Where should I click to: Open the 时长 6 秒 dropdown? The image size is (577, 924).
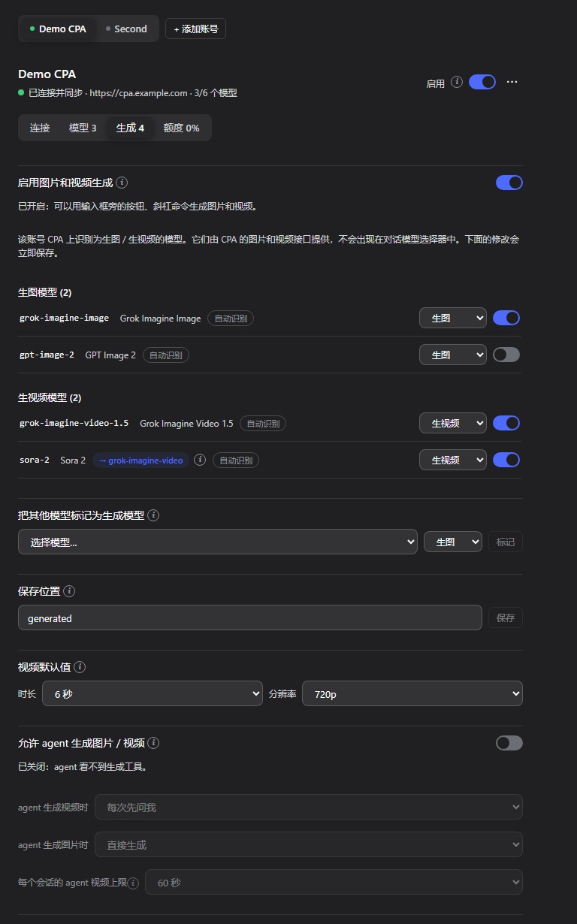[x=153, y=694]
